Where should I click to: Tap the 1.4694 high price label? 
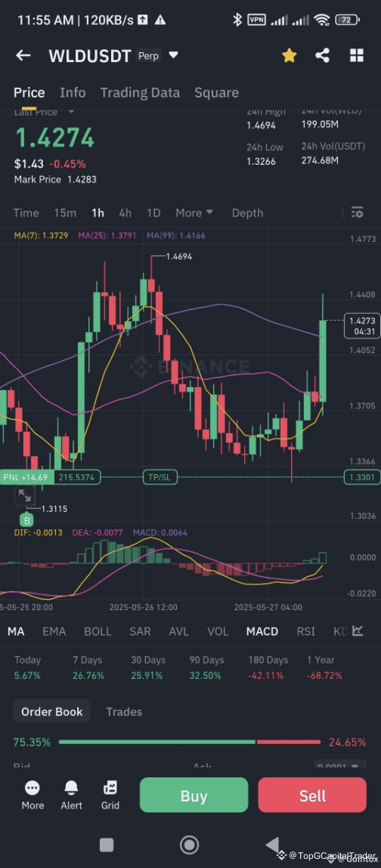coord(179,257)
